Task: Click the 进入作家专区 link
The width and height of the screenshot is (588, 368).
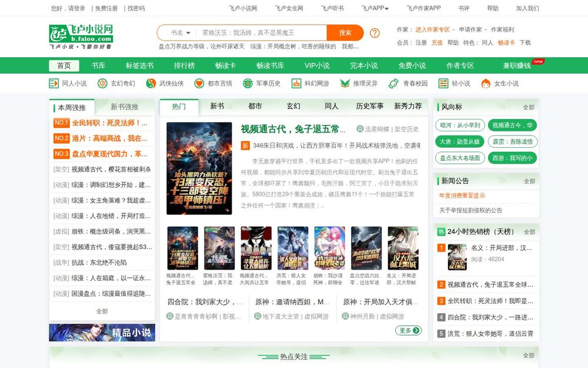Action: tap(432, 29)
